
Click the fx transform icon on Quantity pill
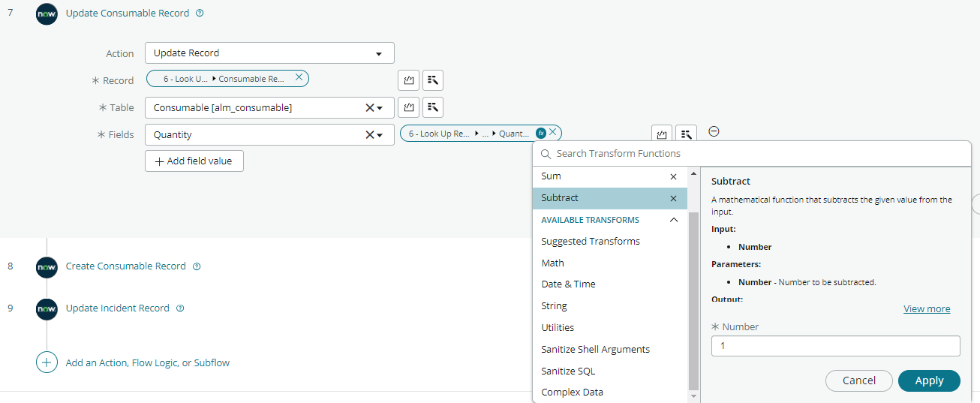click(540, 133)
